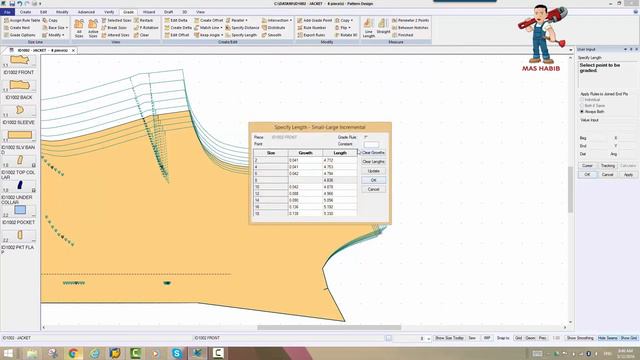Toggle Snap to Grid option
Screen dimensions: 640x360
click(x=518, y=338)
